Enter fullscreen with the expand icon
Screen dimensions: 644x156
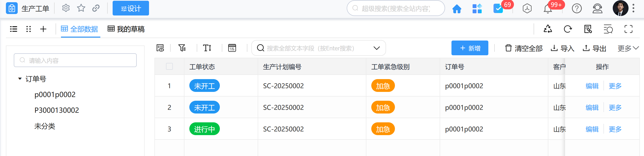point(628,29)
